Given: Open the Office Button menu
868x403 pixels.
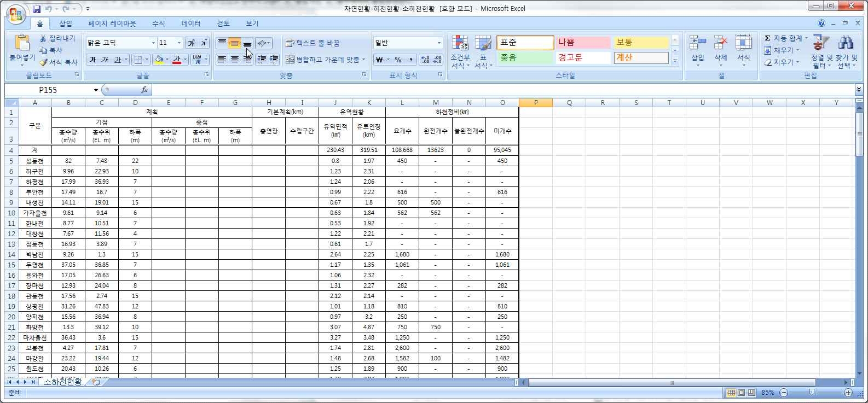Looking at the screenshot, I should tap(16, 14).
